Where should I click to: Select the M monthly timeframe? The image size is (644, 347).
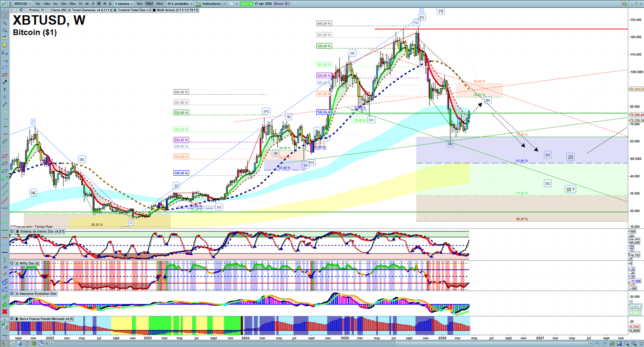(104, 4)
